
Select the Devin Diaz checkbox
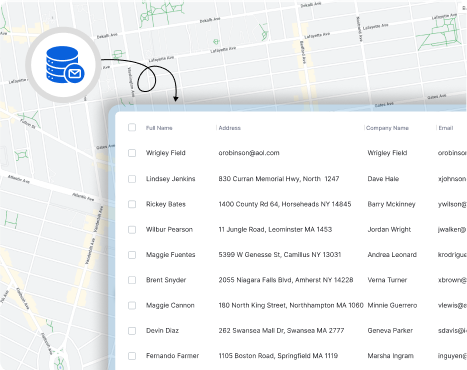pyautogui.click(x=132, y=331)
